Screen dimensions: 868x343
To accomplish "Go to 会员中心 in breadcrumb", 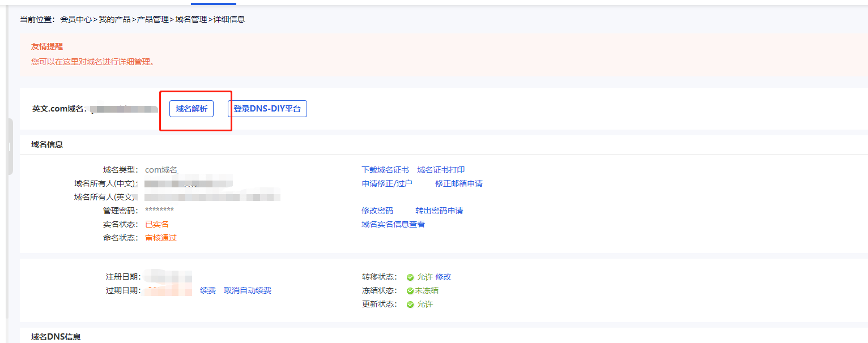I will (x=76, y=19).
